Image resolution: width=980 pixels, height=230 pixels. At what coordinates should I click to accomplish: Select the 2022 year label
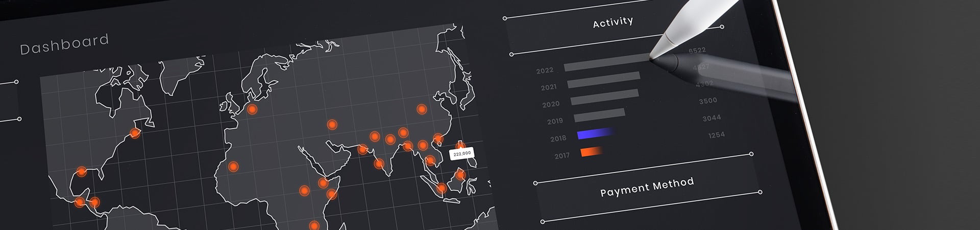pos(545,71)
